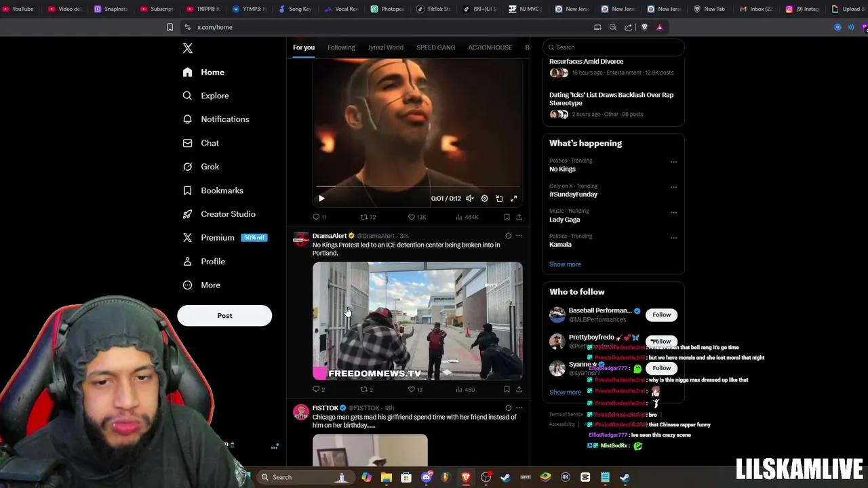
Task: Follow Baseball Performance account
Action: pyautogui.click(x=661, y=314)
